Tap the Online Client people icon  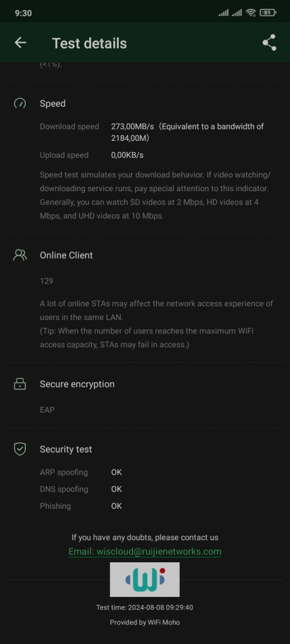(x=20, y=255)
